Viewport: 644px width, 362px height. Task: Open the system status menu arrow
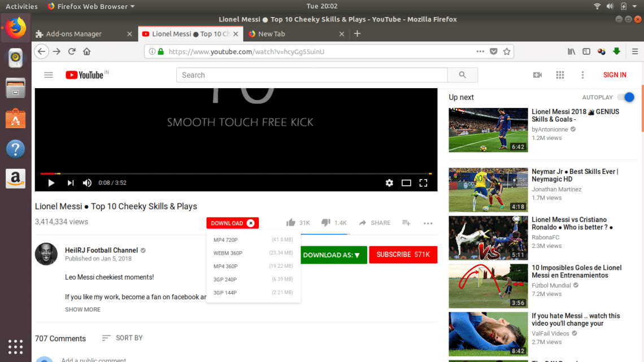pyautogui.click(x=634, y=6)
